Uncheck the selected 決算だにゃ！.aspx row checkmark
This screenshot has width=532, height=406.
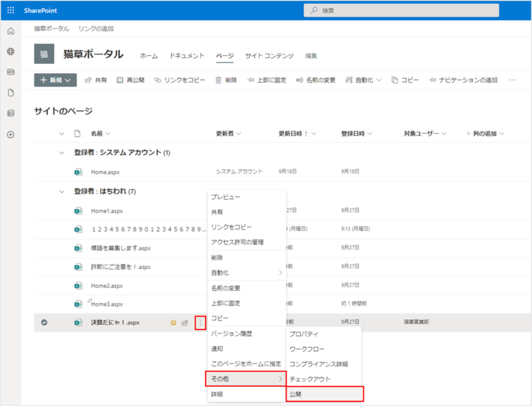(x=44, y=323)
